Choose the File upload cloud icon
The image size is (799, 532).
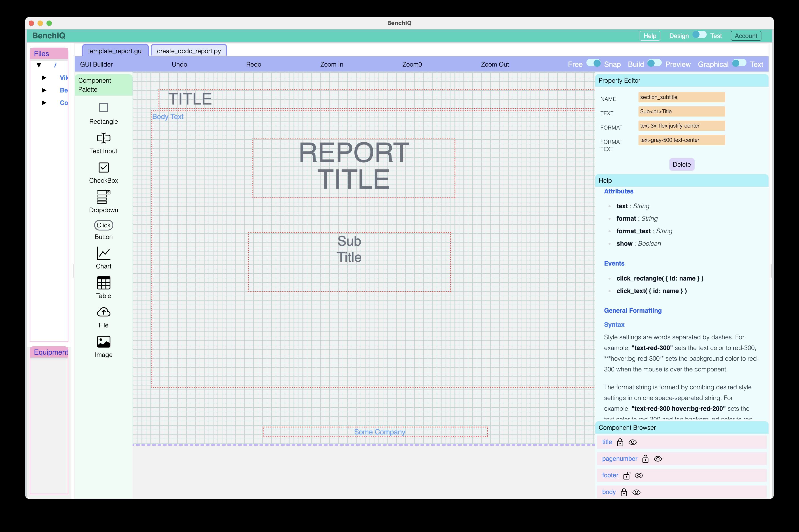pyautogui.click(x=104, y=312)
